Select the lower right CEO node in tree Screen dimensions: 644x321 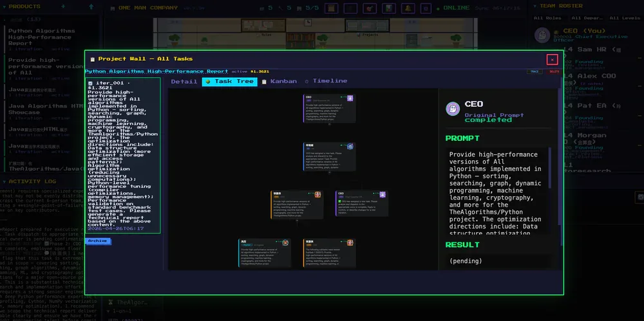362,205
